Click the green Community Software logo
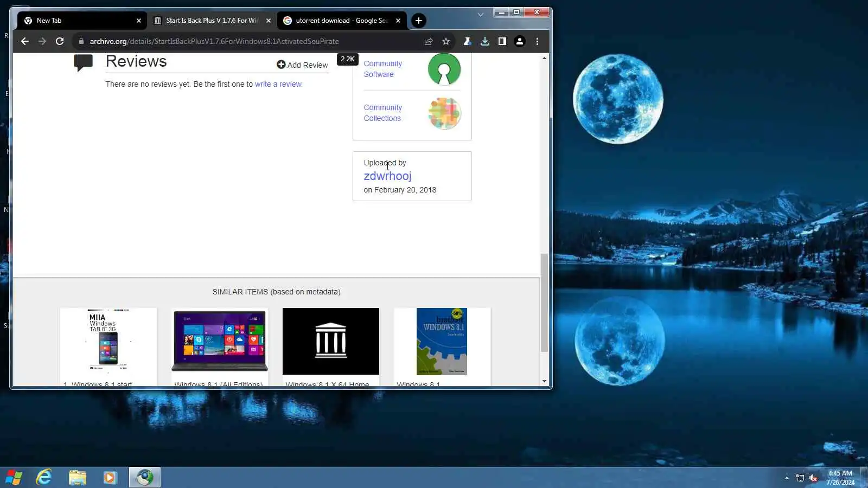Image resolution: width=868 pixels, height=488 pixels. click(444, 69)
